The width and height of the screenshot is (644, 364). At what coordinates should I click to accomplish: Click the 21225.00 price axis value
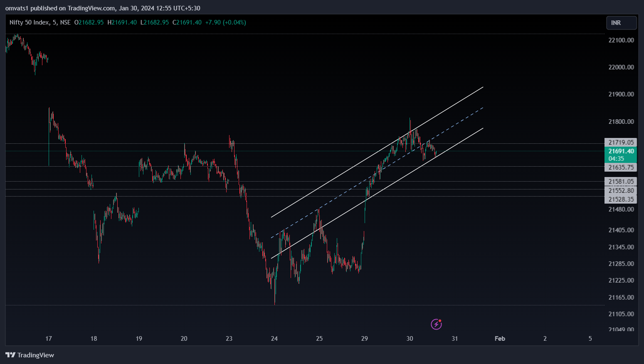point(621,280)
